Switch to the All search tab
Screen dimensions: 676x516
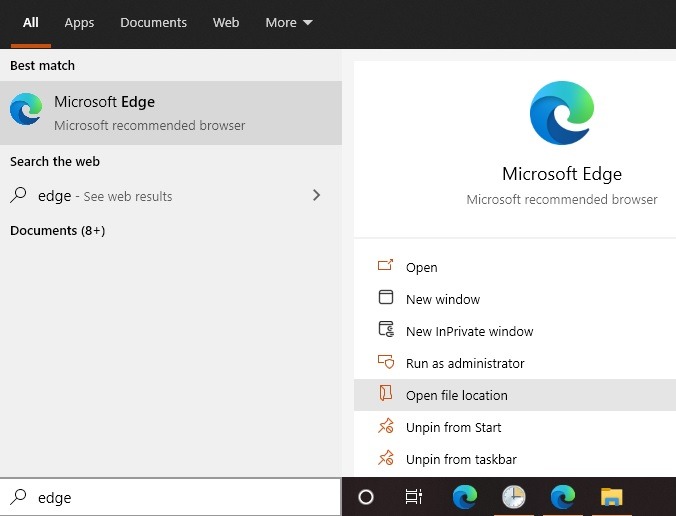click(31, 22)
